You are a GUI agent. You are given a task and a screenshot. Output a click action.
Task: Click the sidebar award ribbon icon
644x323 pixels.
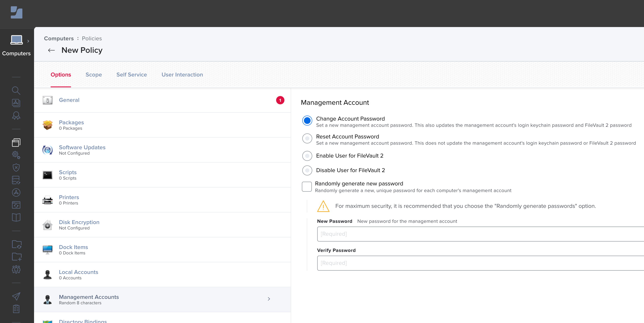[16, 115]
